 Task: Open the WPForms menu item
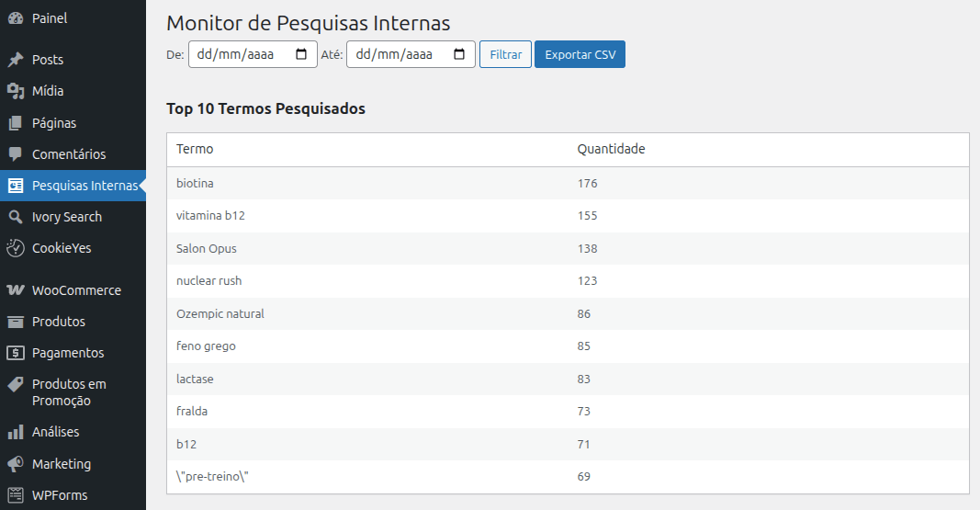[x=60, y=495]
